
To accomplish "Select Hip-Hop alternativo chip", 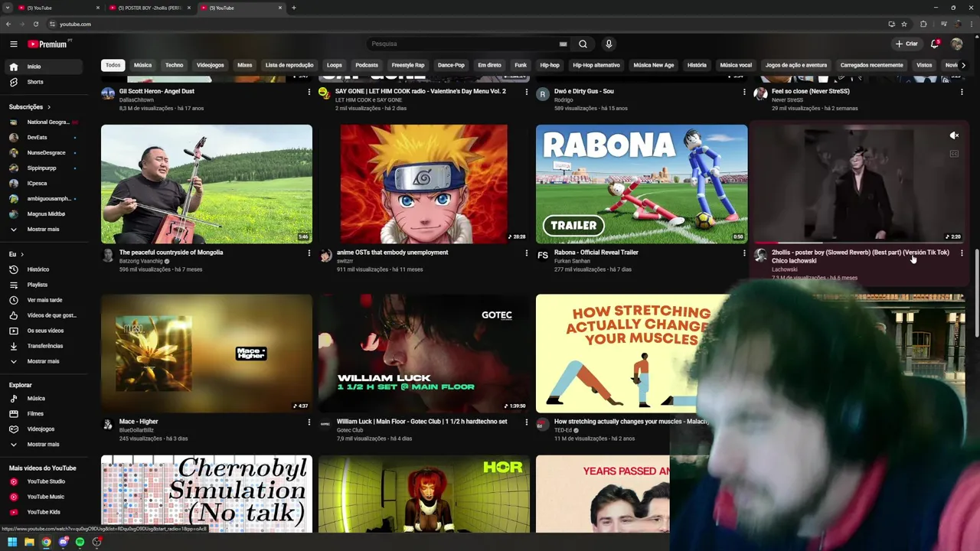I will tap(596, 65).
